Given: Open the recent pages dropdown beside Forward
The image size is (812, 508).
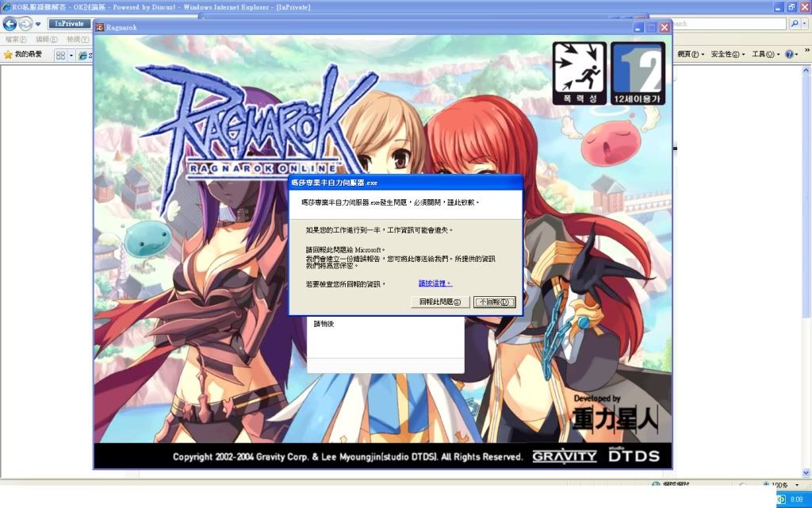Looking at the screenshot, I should (38, 25).
